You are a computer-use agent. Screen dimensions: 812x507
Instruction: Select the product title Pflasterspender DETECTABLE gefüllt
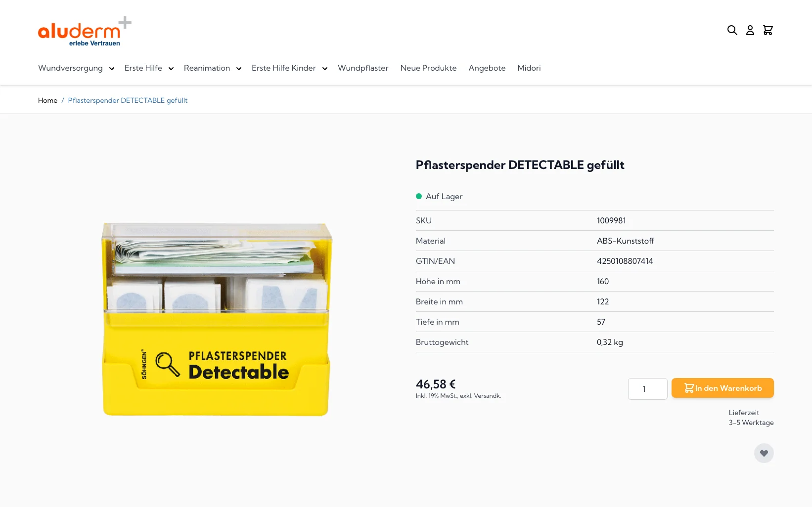520,165
